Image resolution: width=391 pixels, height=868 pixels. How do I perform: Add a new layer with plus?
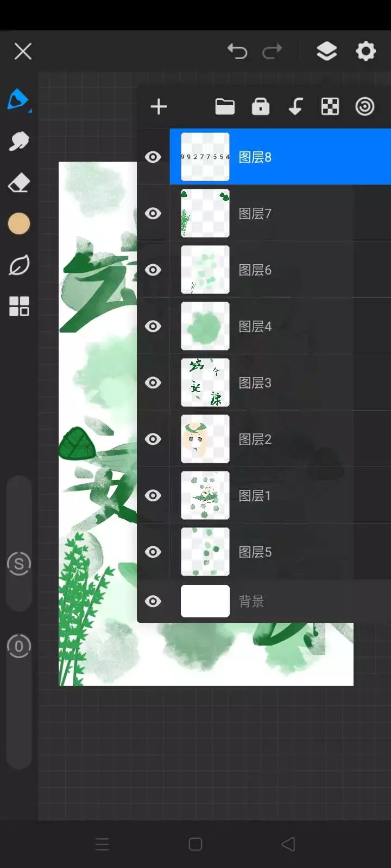click(x=159, y=106)
